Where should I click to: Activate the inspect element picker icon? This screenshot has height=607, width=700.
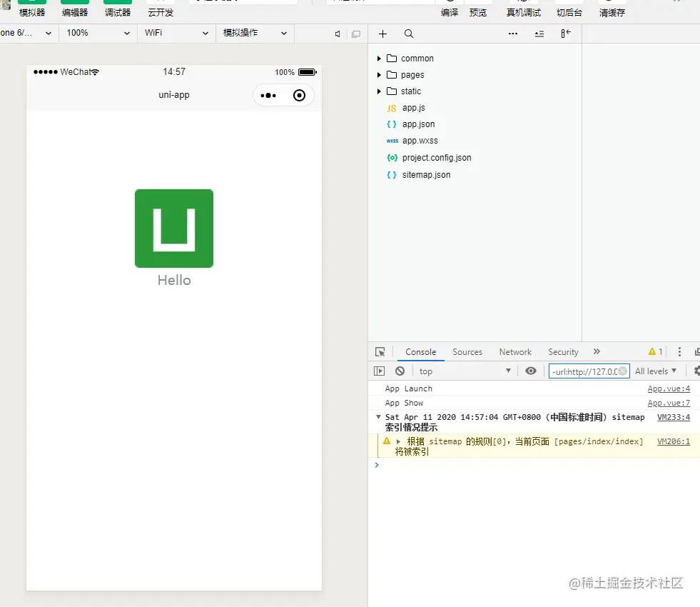(x=380, y=352)
